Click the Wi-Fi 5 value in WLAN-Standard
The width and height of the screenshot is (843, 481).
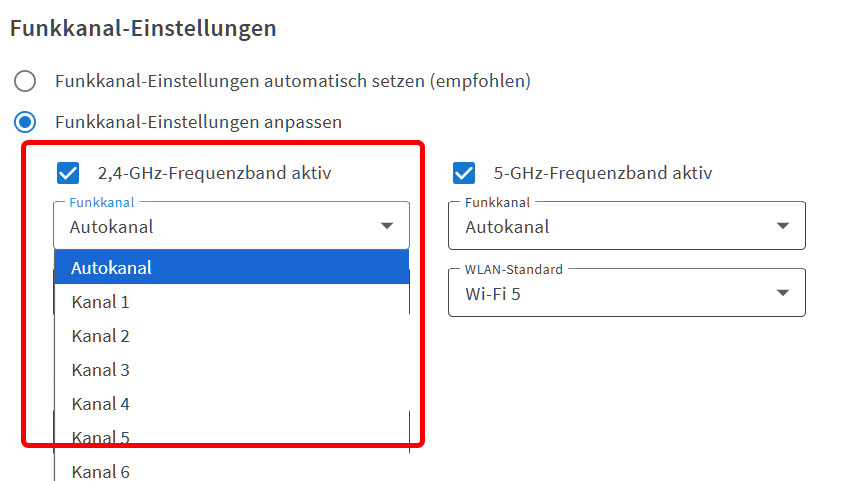(x=493, y=294)
